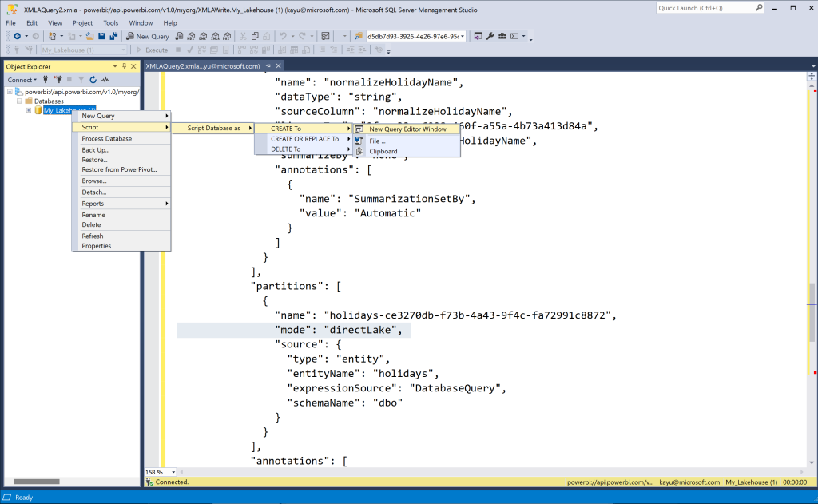Screen dimensions: 818x504
Task: Click the Filter funnel icon in Object Explorer
Action: point(81,79)
